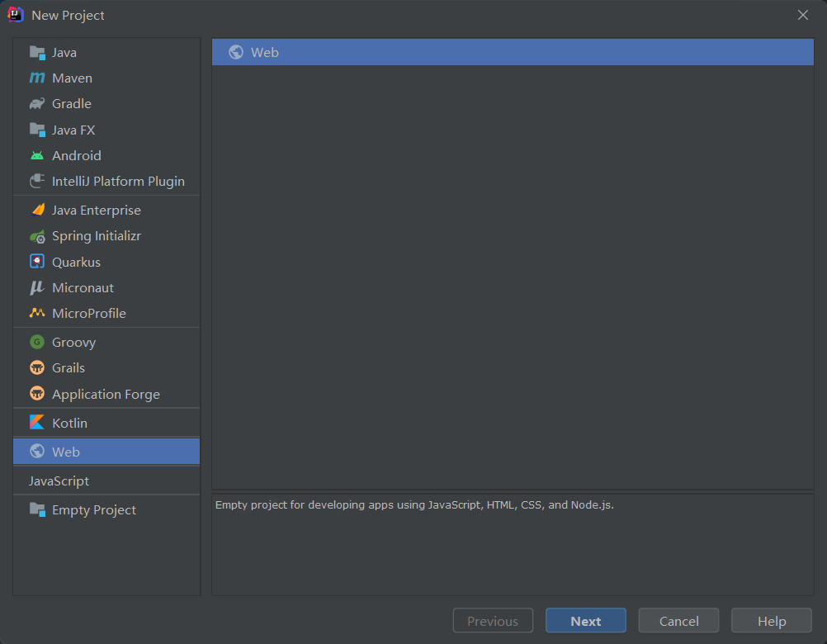Click the Spring Initializr leaf icon
This screenshot has height=644, width=827.
point(37,236)
